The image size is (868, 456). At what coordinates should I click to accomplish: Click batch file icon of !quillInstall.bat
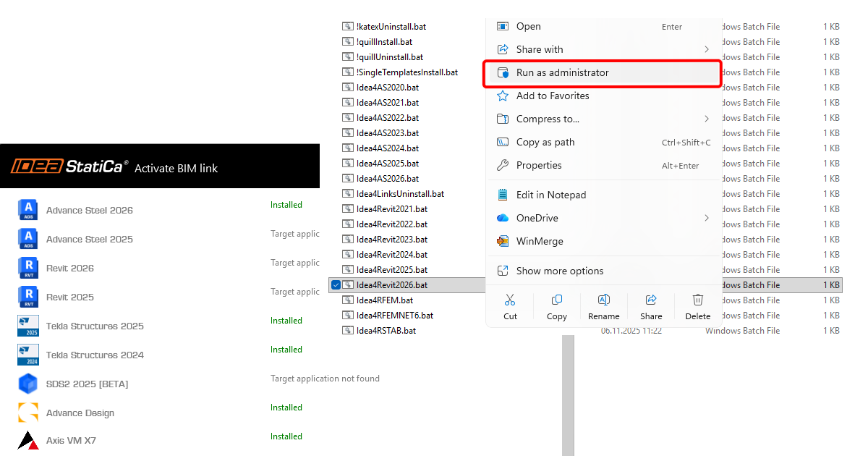tap(348, 42)
